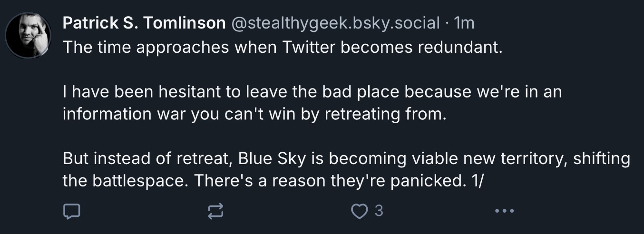This screenshot has height=234, width=644.
Task: Open Patrick S. Tomlinson's profile avatar
Action: click(28, 35)
